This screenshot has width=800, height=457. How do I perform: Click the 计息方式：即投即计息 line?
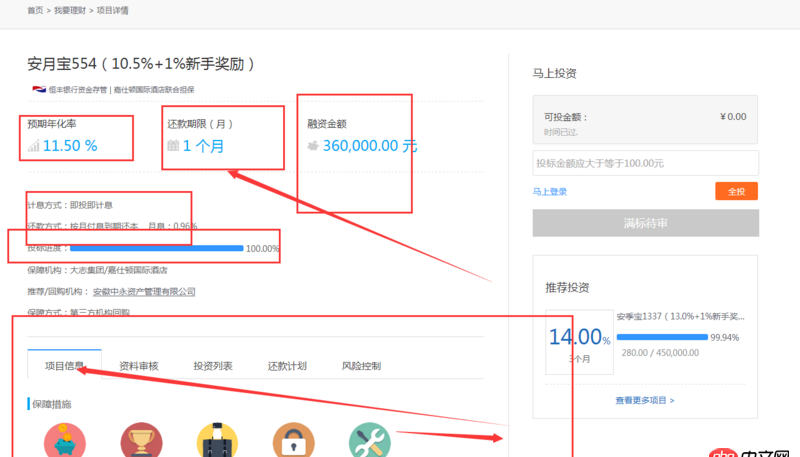point(70,205)
